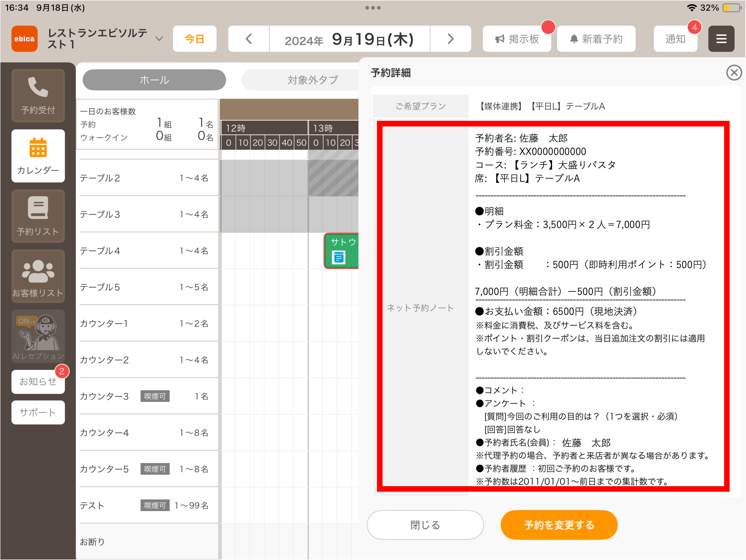Click the 一日のお客様数 summary
The height and width of the screenshot is (560, 746).
147,125
